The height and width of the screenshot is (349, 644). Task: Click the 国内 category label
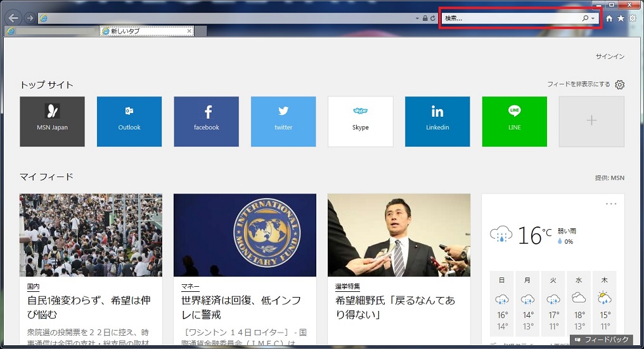(33, 287)
